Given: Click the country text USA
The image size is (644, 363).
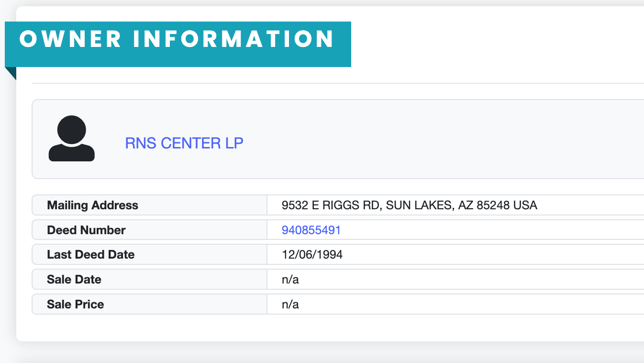Looking at the screenshot, I should [x=525, y=205].
